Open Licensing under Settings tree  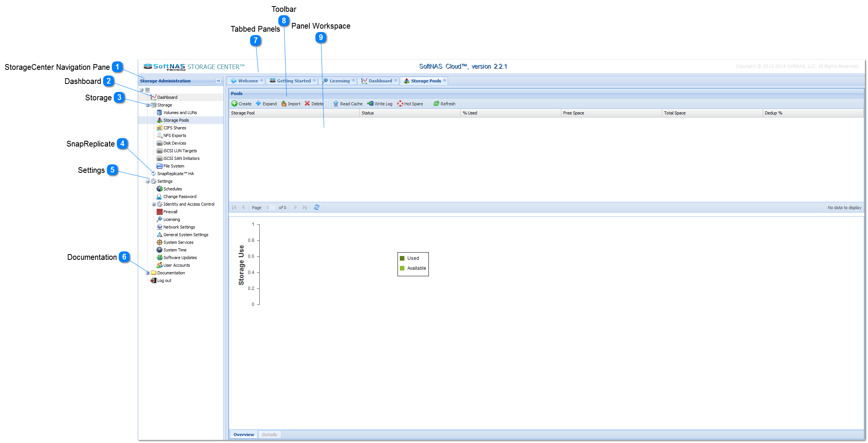click(x=171, y=219)
